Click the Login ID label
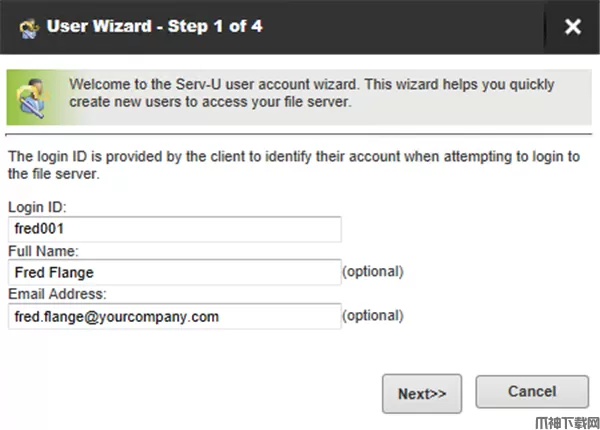The width and height of the screenshot is (600, 430). tap(36, 207)
